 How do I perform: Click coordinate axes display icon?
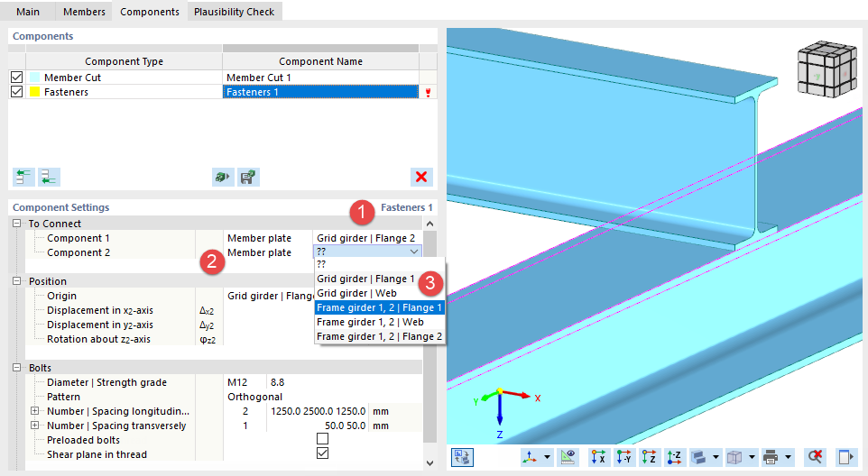pos(530,457)
